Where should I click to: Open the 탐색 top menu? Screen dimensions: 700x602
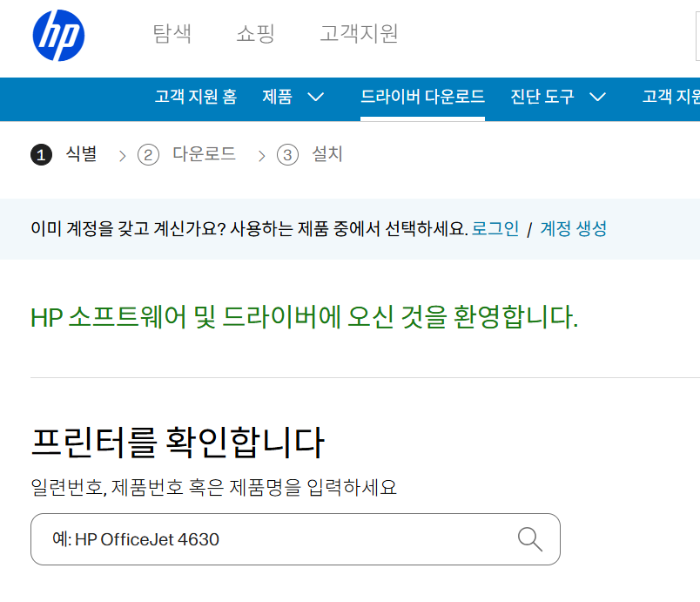tap(172, 33)
